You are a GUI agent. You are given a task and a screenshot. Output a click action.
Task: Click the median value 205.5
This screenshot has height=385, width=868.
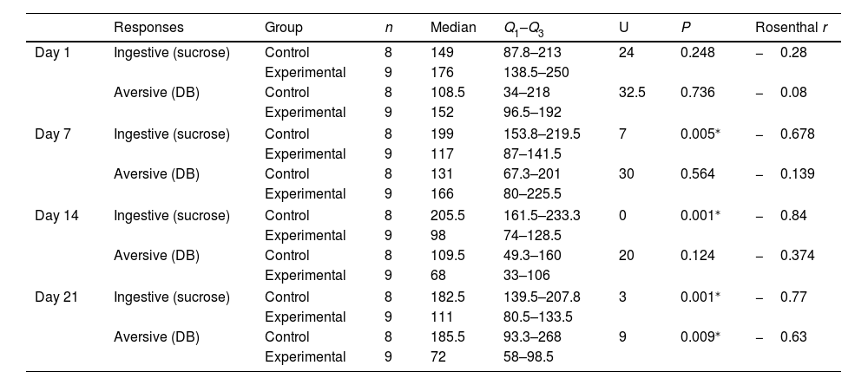coord(448,216)
